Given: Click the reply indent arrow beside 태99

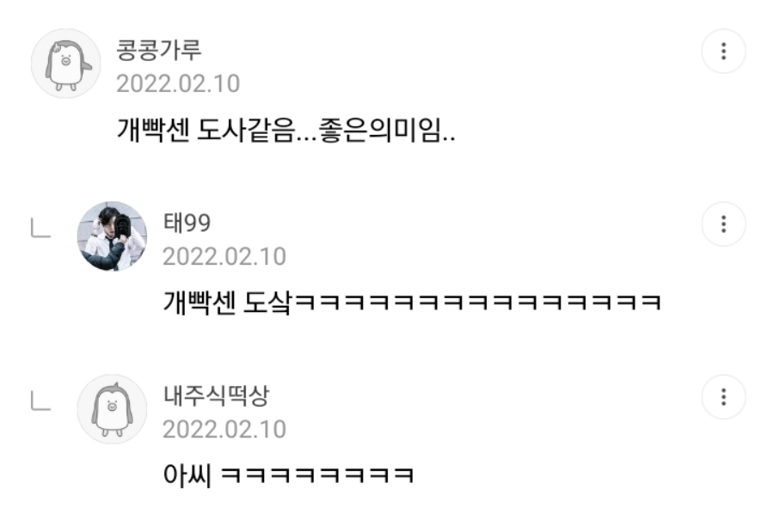Looking at the screenshot, I should click(x=41, y=229).
